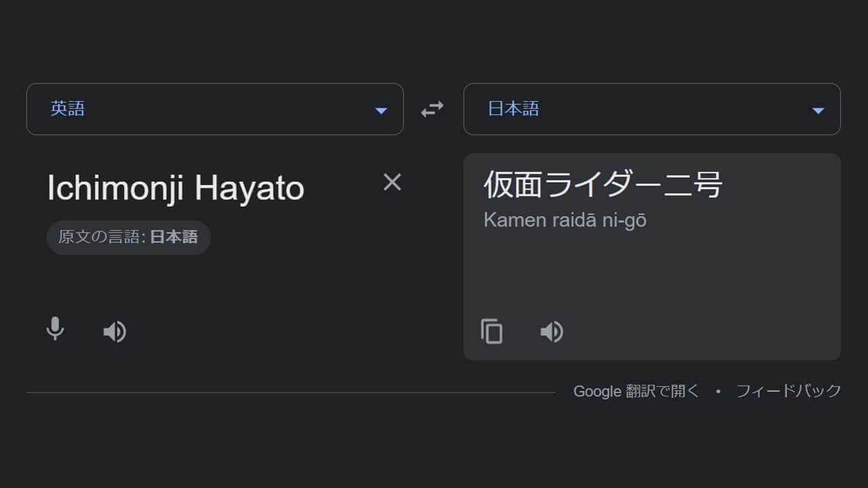The image size is (868, 488).
Task: Select the detected language chip 原文の言語: 日本語
Action: [x=128, y=237]
